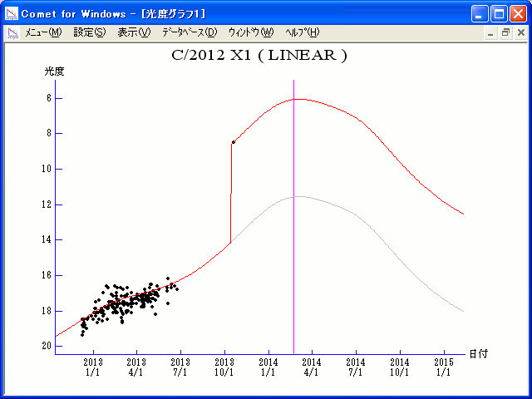Open the 表示(V) view menu
This screenshot has width=532, height=399.
point(134,32)
